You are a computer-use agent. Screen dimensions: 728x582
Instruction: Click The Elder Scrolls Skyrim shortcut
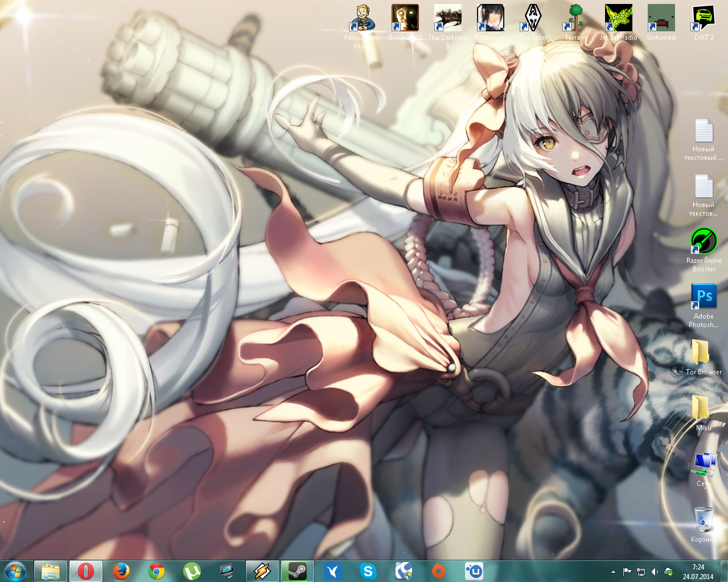[x=533, y=26]
